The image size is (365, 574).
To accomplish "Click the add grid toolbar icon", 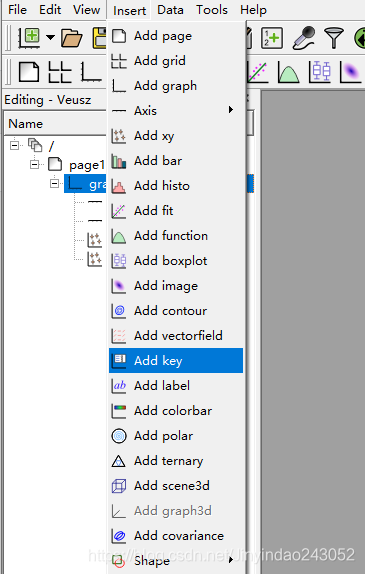I will click(x=60, y=71).
